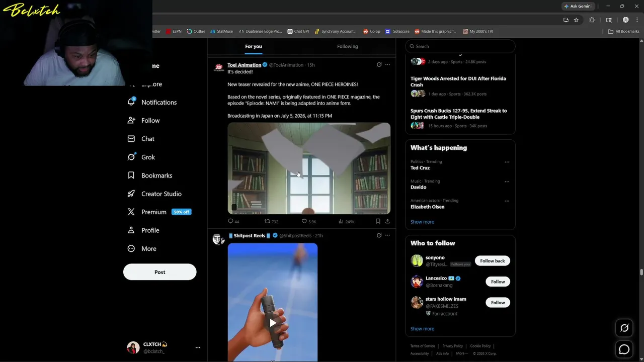The height and width of the screenshot is (362, 644).
Task: Show more under What's happening
Action: click(x=422, y=222)
